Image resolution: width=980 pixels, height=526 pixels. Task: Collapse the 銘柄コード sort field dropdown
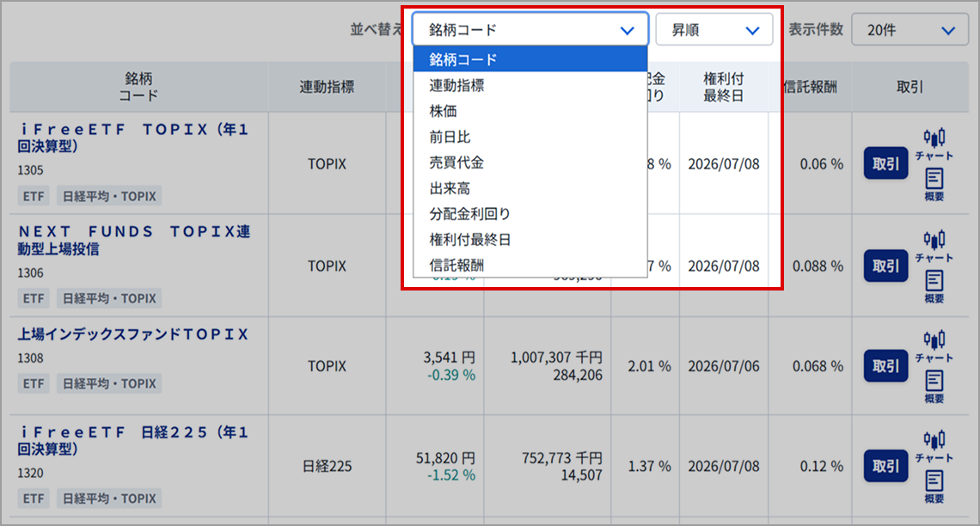click(x=530, y=29)
